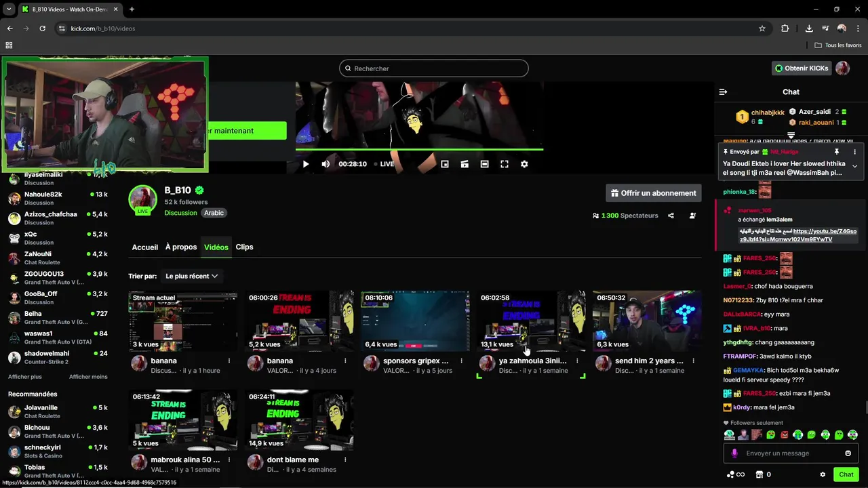Open the Le plus récent sort dropdown
The image size is (868, 488).
192,276
